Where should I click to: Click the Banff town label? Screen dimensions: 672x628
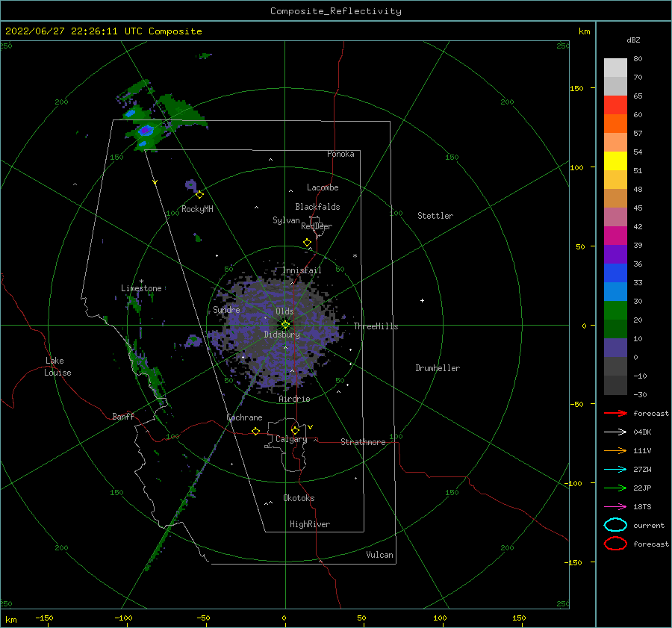(123, 417)
